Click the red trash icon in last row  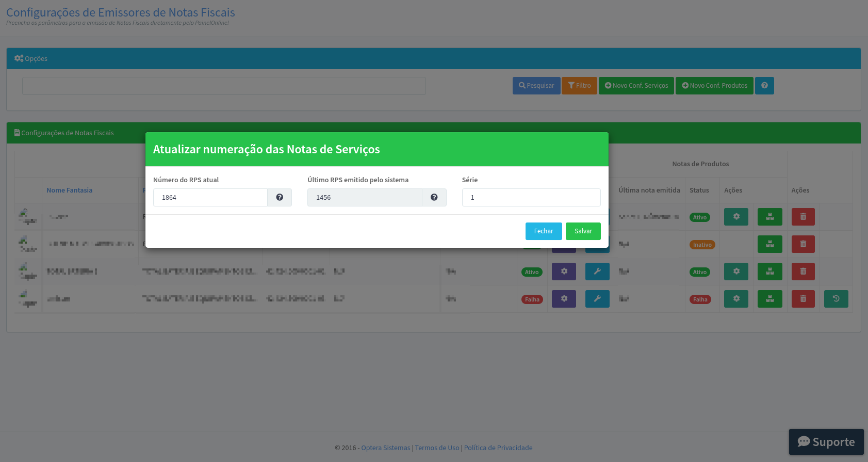[x=803, y=299]
